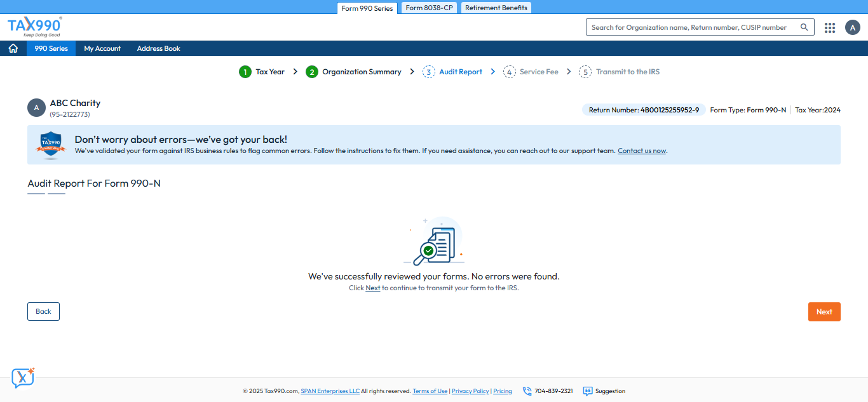
Task: Select step 3 Audit Report
Action: (x=452, y=72)
